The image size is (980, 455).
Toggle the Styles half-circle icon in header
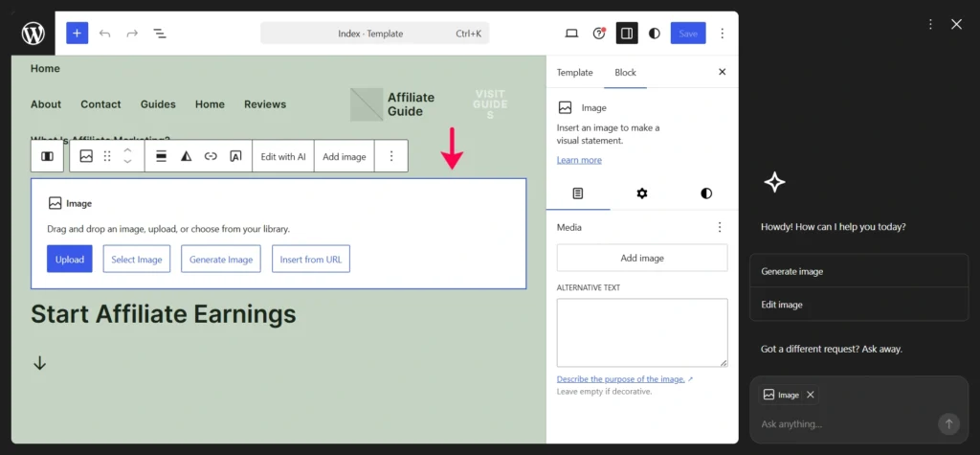pos(655,34)
